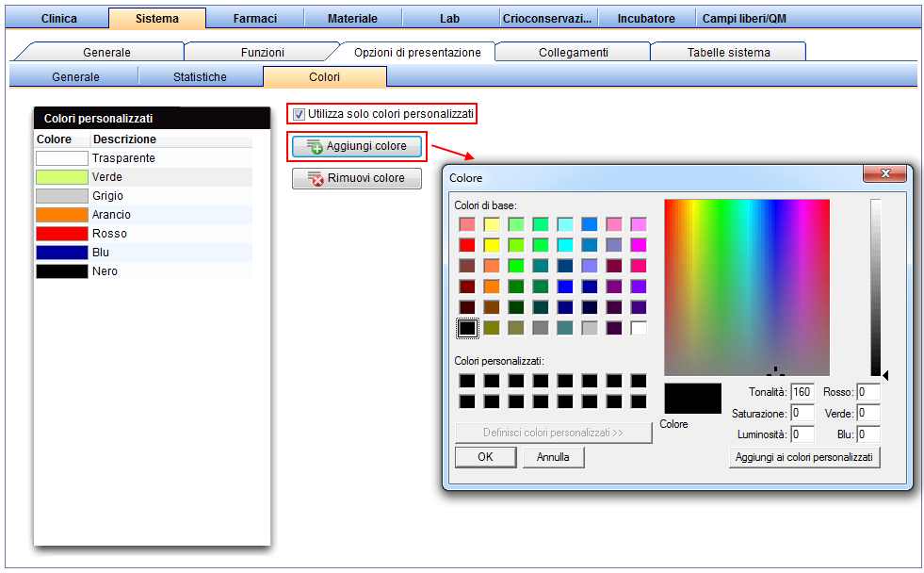Select the Lab tab
This screenshot has width=924, height=573.
point(449,18)
